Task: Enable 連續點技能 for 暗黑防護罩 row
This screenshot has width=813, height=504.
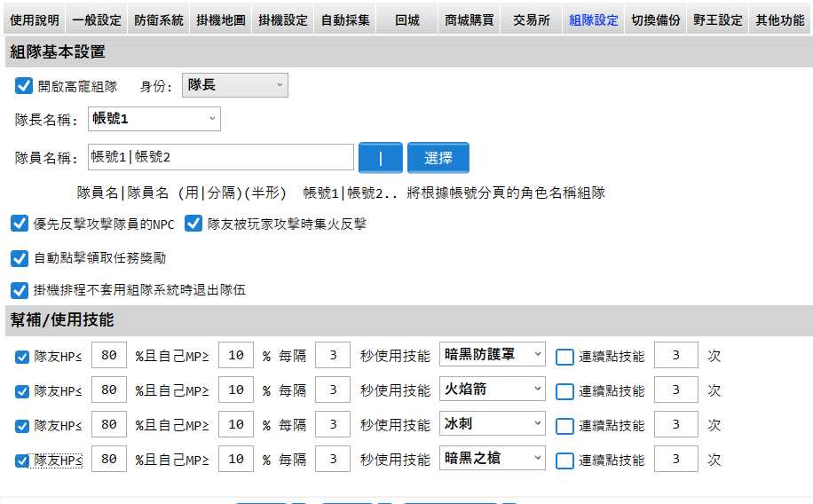Action: 564,357
